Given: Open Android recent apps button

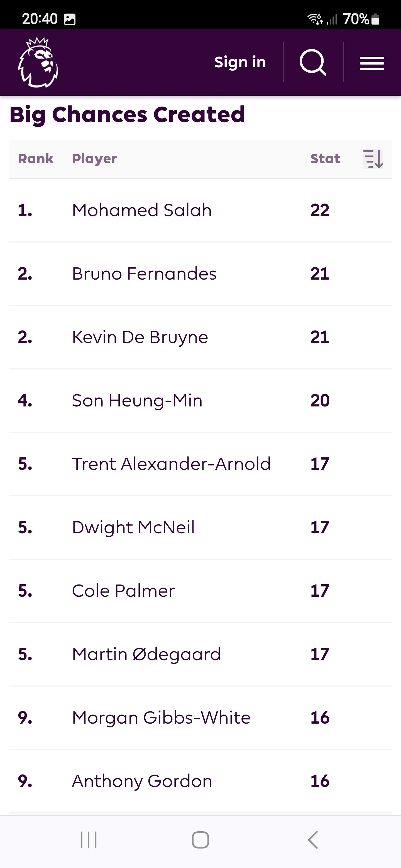Looking at the screenshot, I should [88, 840].
